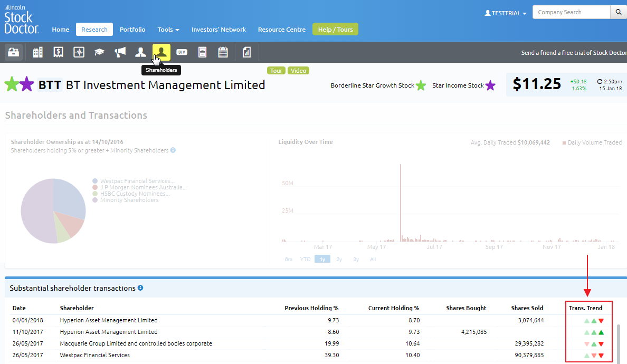Open the dollar receipt financials icon

click(x=59, y=52)
